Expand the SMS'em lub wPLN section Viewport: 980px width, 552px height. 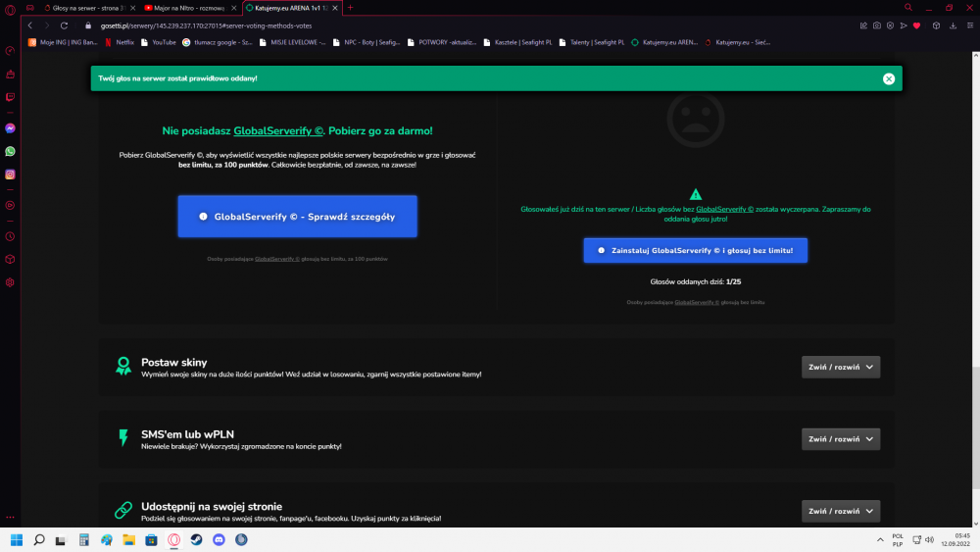pyautogui.click(x=841, y=439)
